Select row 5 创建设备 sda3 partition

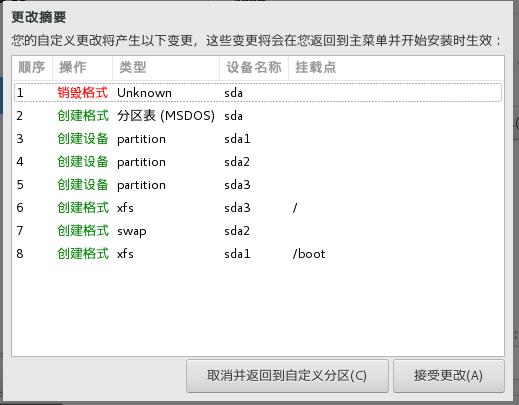click(x=258, y=185)
